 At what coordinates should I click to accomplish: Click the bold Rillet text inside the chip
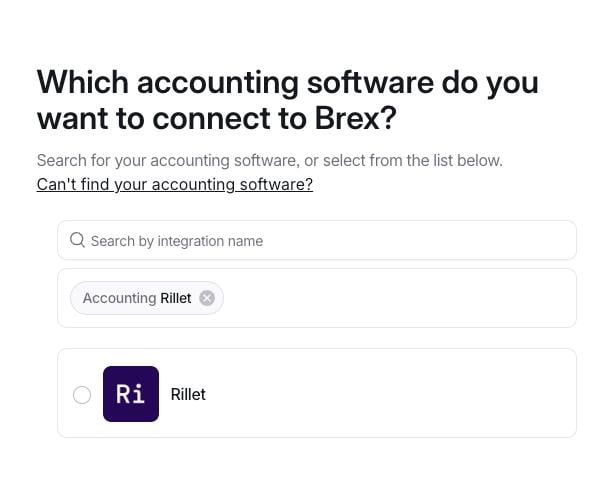pos(176,298)
